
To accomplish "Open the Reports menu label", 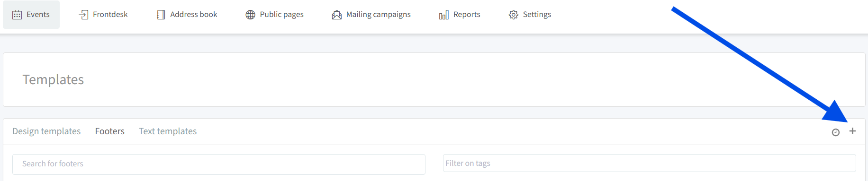I will pyautogui.click(x=467, y=15).
